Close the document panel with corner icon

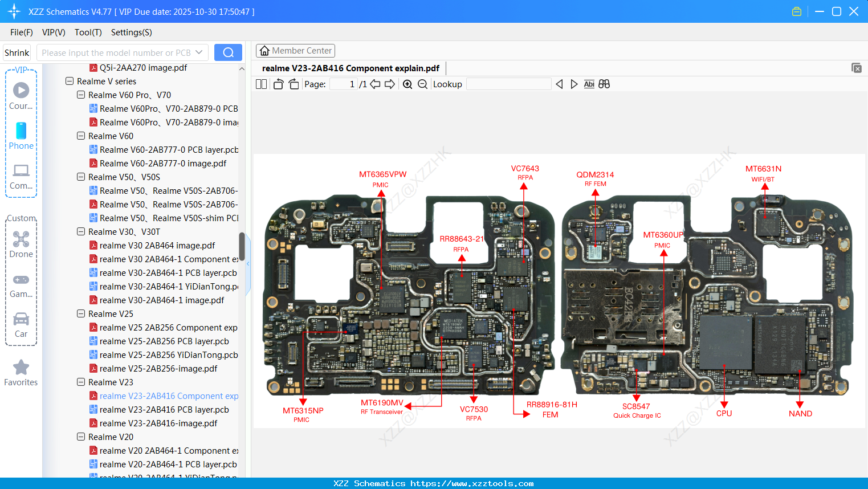(857, 68)
